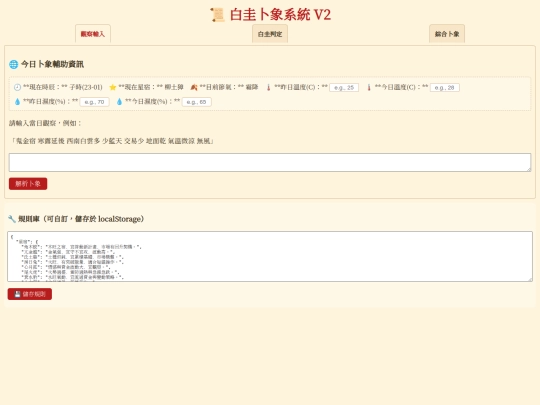Focus the 昨日濕度(%) input field

click(94, 102)
